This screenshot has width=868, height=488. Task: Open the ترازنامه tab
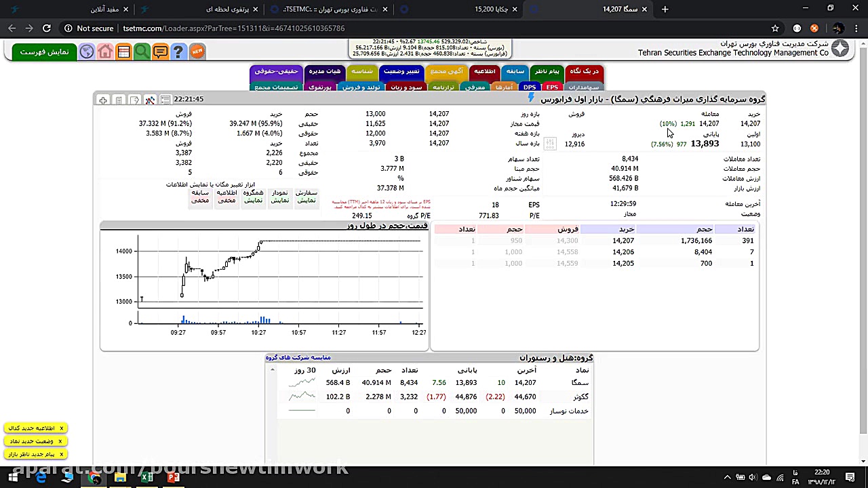pos(443,87)
